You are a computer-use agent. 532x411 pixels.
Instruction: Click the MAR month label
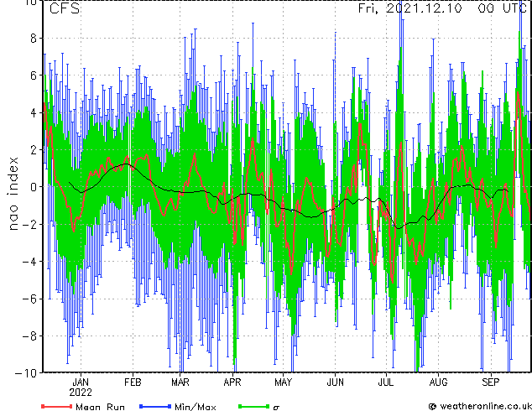tap(180, 382)
